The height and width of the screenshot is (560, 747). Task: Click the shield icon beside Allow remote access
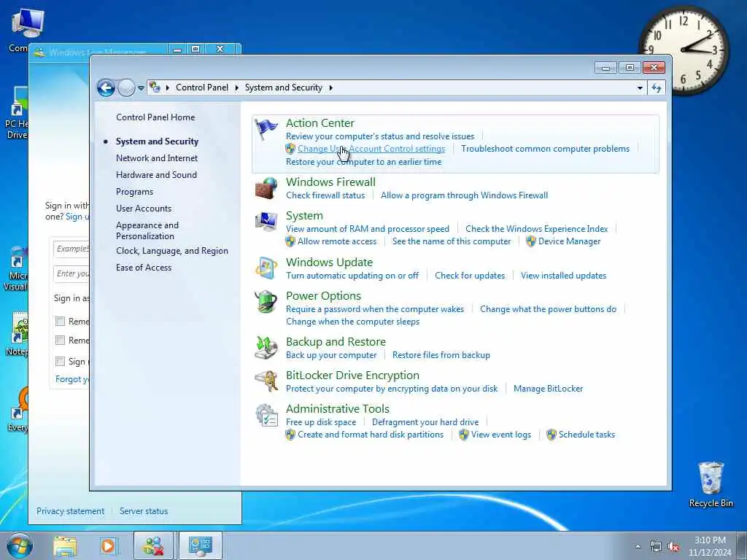click(290, 241)
